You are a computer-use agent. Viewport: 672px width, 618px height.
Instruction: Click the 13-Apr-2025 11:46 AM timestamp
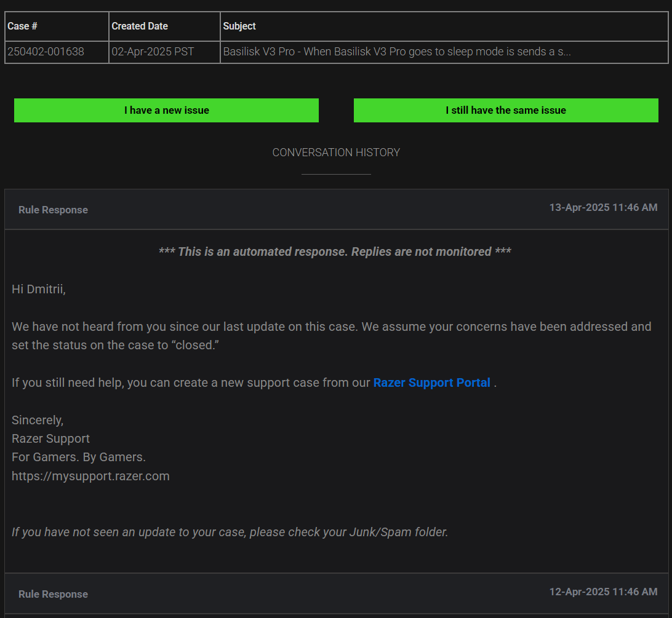pos(603,207)
